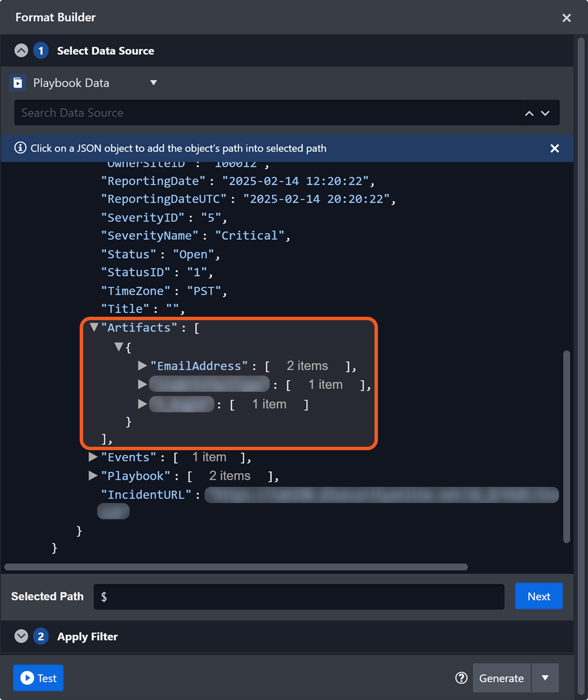
Task: Expand the Playbook array node
Action: click(x=92, y=476)
